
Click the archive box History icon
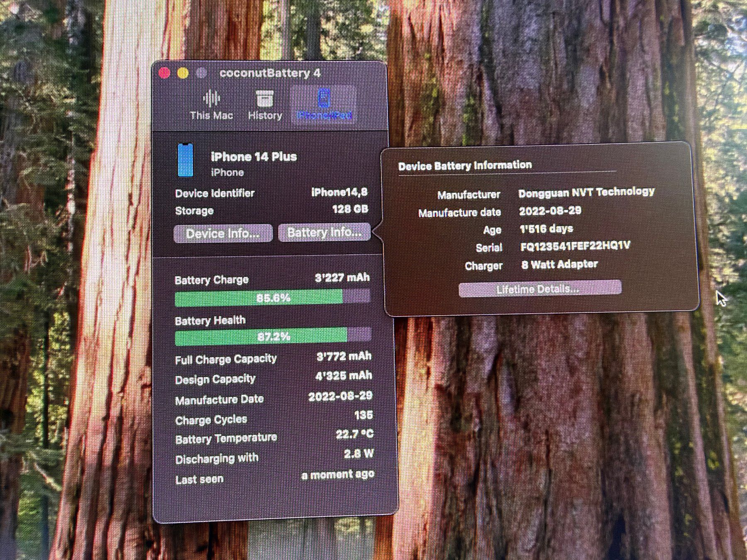pyautogui.click(x=264, y=99)
